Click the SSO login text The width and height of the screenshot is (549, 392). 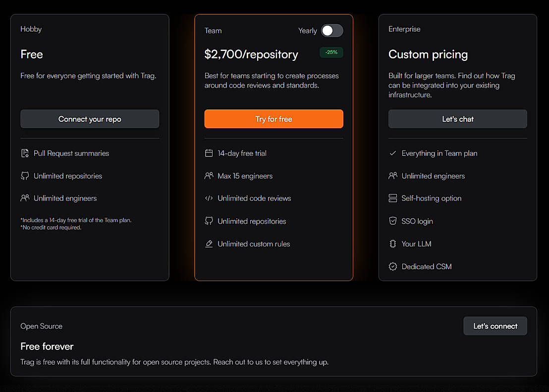(x=417, y=221)
